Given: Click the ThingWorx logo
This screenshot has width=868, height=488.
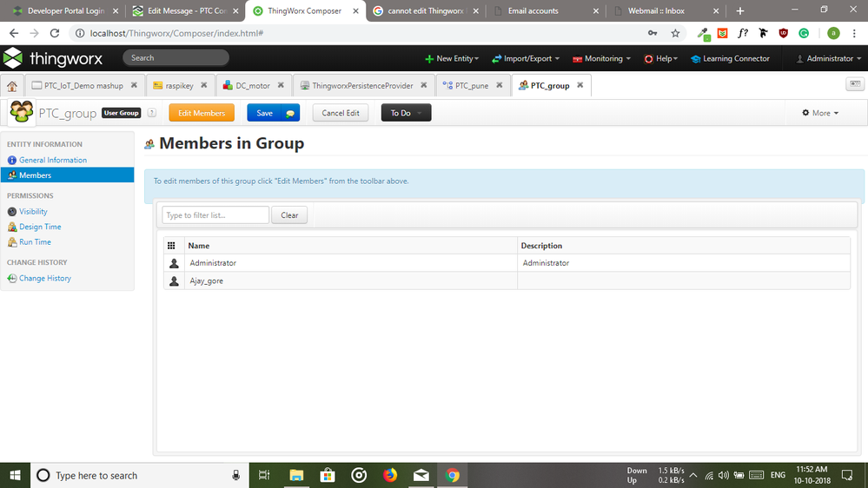Looking at the screenshot, I should (x=53, y=58).
